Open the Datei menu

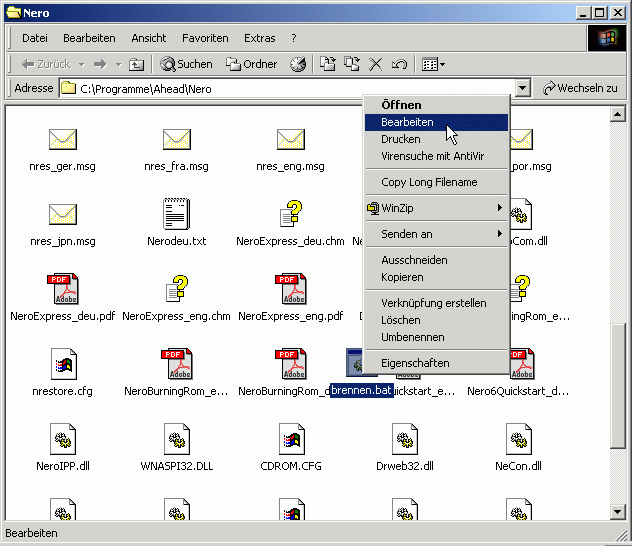(x=35, y=38)
